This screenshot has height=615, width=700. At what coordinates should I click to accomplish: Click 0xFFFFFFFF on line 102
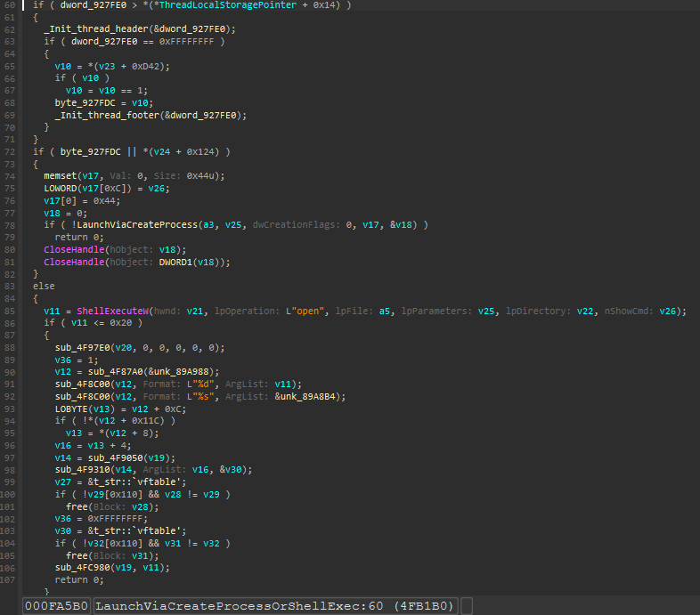click(x=115, y=519)
